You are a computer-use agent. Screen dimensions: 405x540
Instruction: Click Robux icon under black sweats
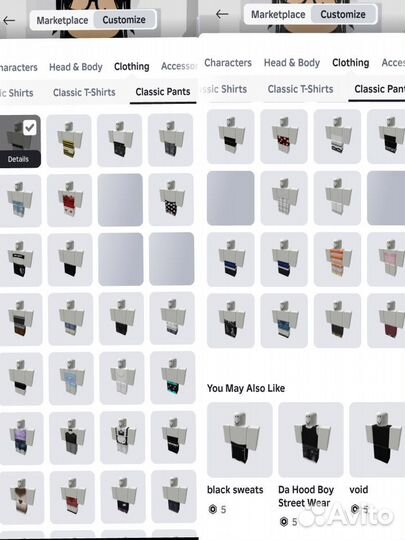213,509
